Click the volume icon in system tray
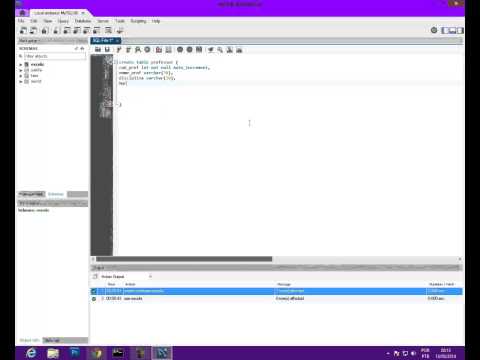480x360 pixels. (x=414, y=353)
